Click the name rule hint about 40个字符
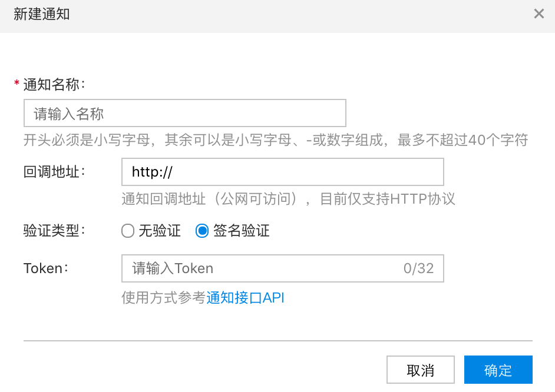The height and width of the screenshot is (392, 555). tap(276, 140)
